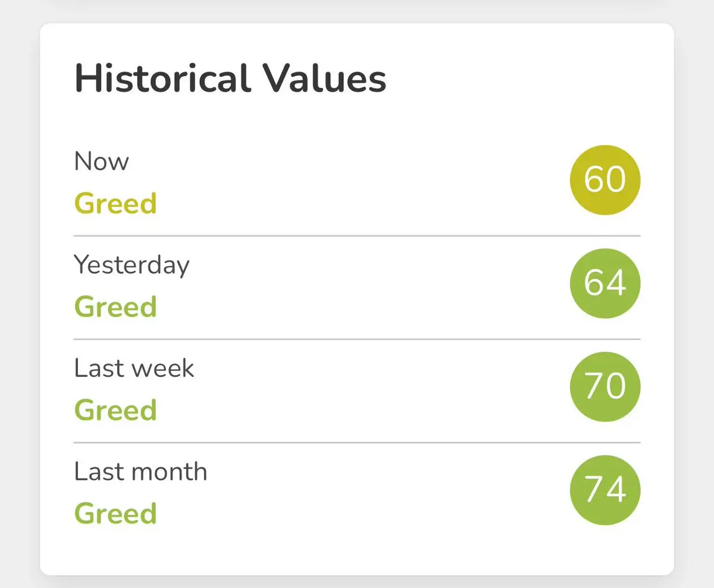The image size is (714, 588).
Task: Select Greed text under Yesterday
Action: 115,307
